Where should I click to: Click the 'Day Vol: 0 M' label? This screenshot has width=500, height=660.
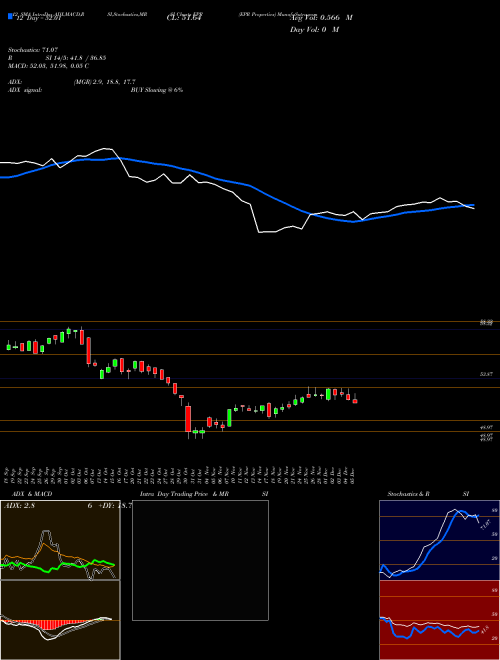[x=314, y=30]
